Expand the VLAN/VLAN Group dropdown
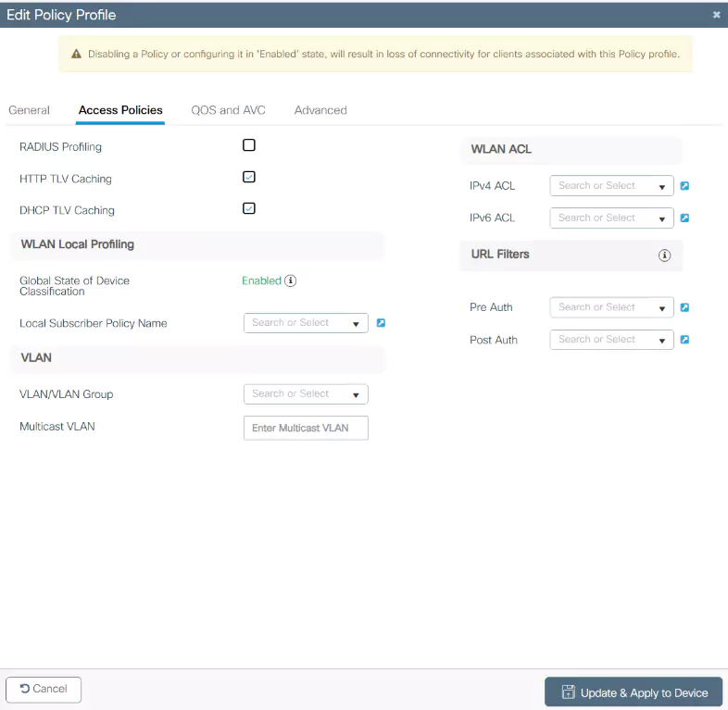Screen dimensions: 728x710 (x=306, y=394)
